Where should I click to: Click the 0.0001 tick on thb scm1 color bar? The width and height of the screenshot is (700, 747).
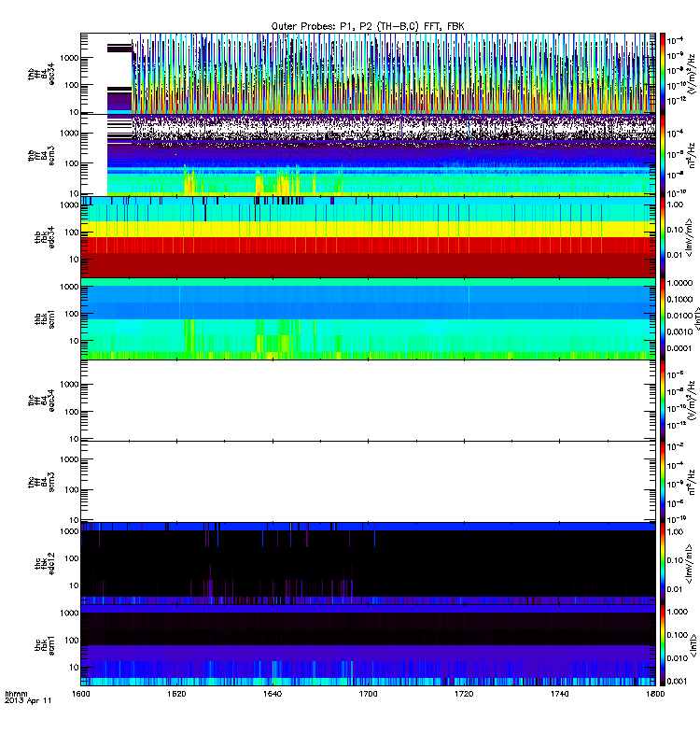tap(679, 348)
